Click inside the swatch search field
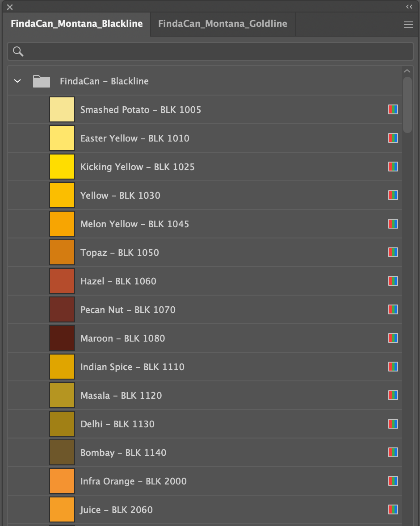 214,51
